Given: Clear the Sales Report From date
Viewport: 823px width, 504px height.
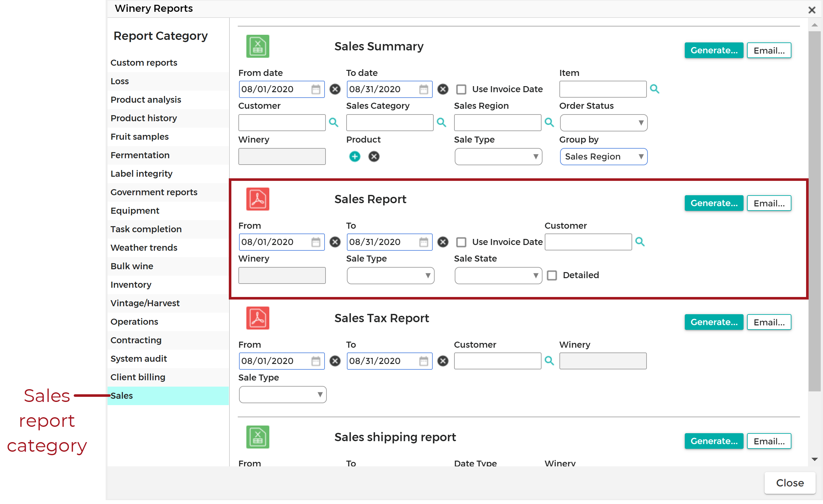Looking at the screenshot, I should click(335, 242).
